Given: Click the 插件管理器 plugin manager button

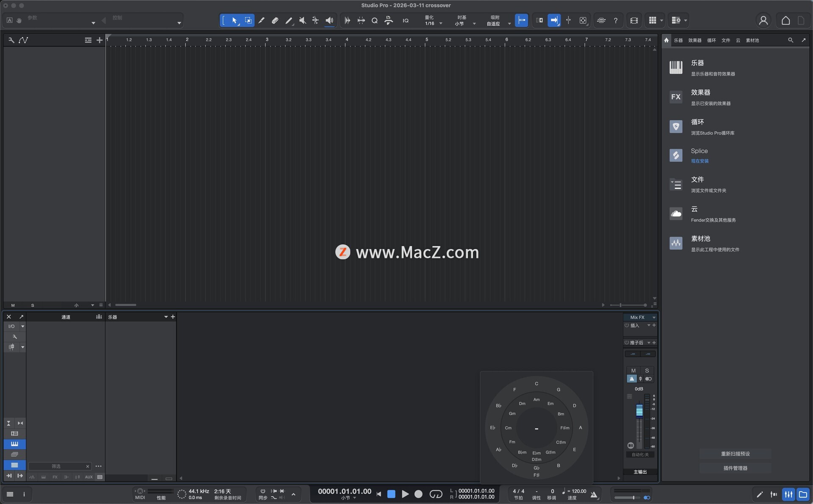Looking at the screenshot, I should tap(735, 468).
